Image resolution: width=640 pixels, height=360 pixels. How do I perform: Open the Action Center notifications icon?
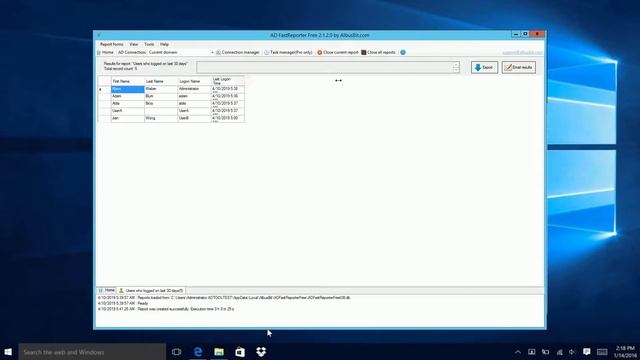coord(587,352)
